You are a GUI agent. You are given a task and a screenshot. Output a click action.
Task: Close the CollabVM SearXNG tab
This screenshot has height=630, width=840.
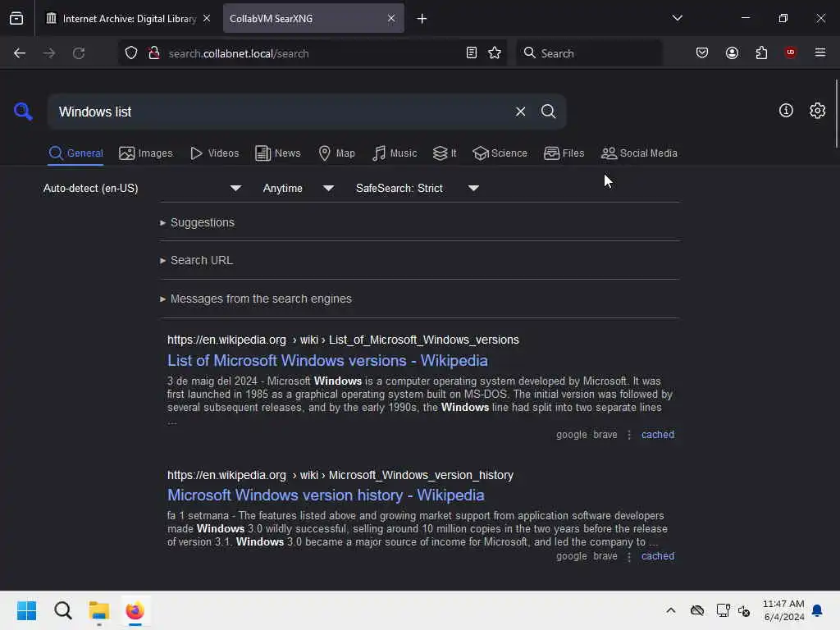coord(391,18)
